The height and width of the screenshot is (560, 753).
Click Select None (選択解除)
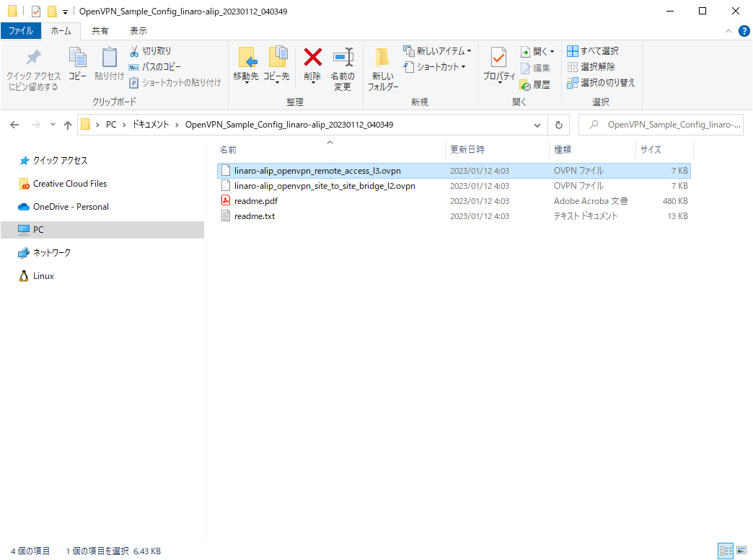(x=591, y=67)
